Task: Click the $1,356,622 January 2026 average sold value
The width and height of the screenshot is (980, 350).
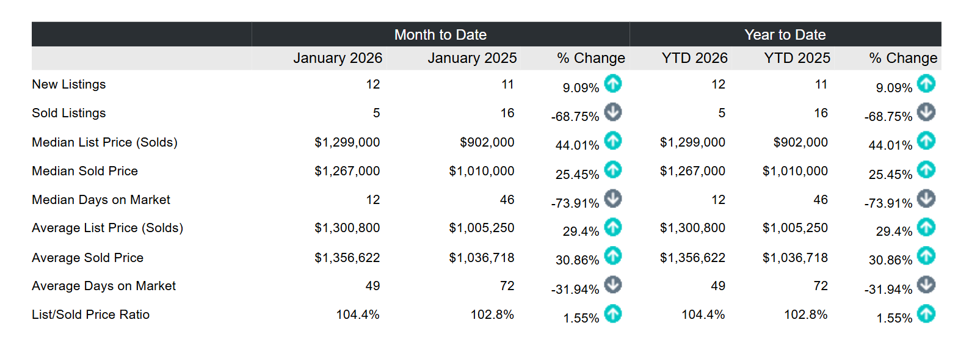Action: pos(347,258)
